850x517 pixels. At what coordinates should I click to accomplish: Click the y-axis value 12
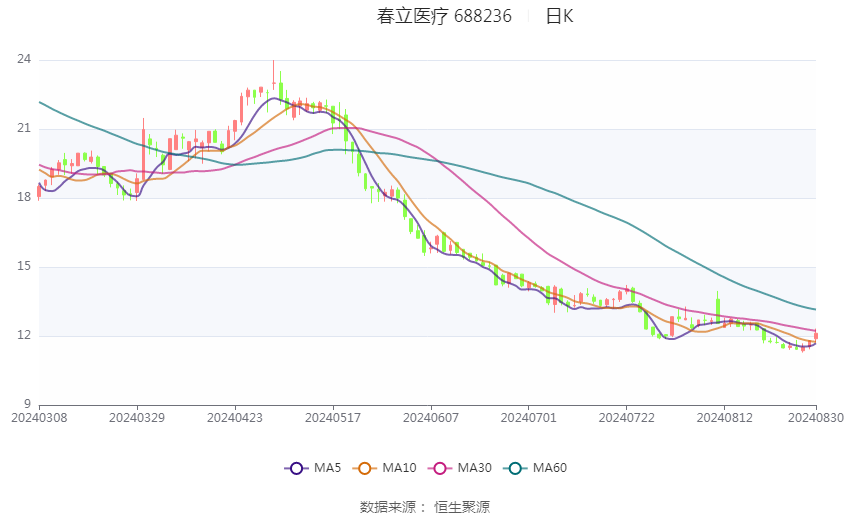click(x=24, y=335)
